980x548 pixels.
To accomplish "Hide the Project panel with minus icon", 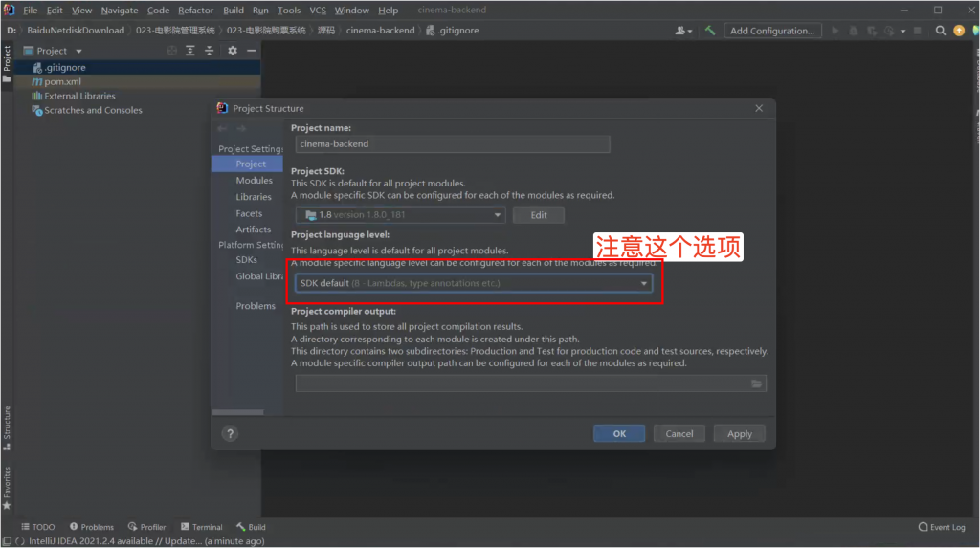I will (x=252, y=51).
